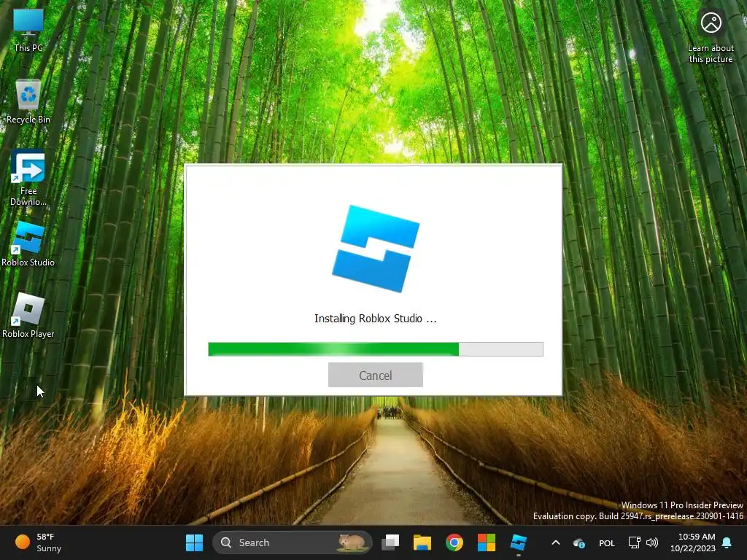Screen dimensions: 747x560
Task: Launch Google Chrome from taskbar
Action: [x=454, y=542]
